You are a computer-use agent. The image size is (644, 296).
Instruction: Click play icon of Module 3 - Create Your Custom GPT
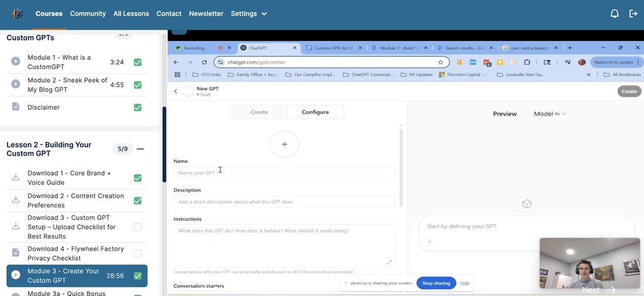pyautogui.click(x=16, y=275)
